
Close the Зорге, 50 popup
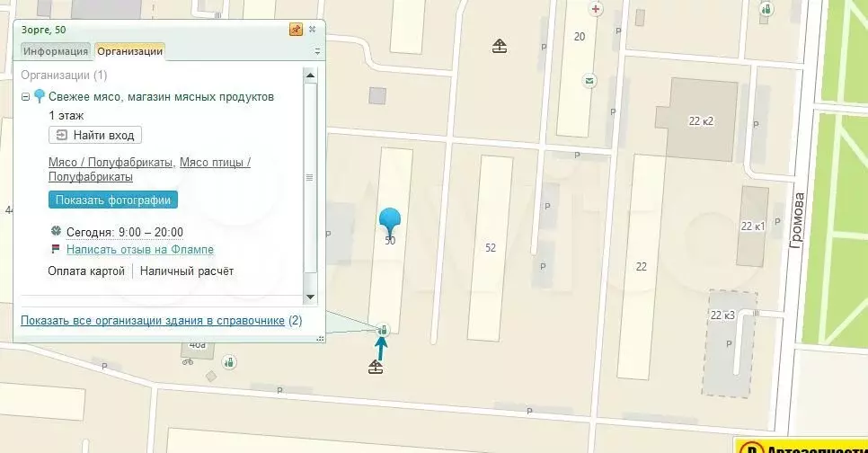[x=312, y=30]
